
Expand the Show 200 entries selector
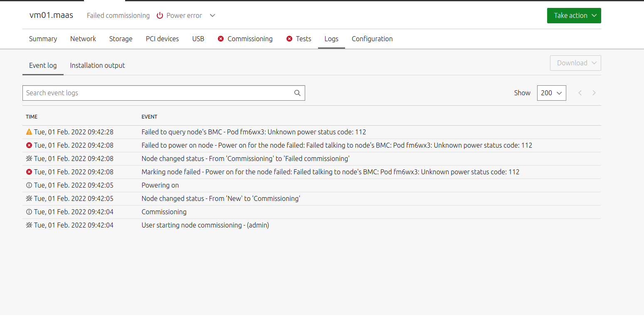[551, 93]
